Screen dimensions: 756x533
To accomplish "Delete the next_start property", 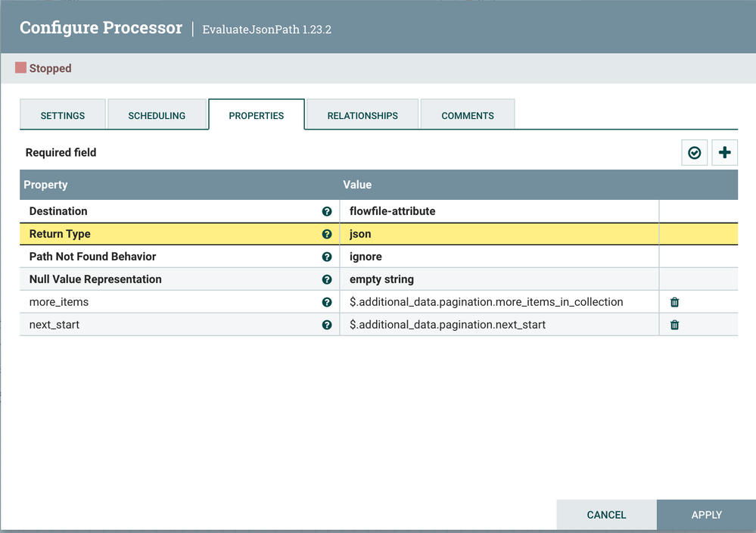I will pyautogui.click(x=675, y=325).
